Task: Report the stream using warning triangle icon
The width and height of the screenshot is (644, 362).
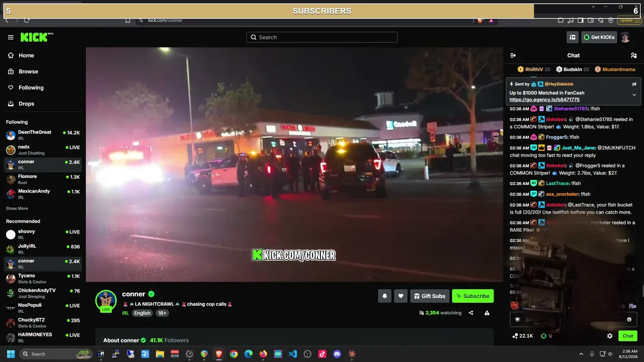Action: click(x=487, y=313)
